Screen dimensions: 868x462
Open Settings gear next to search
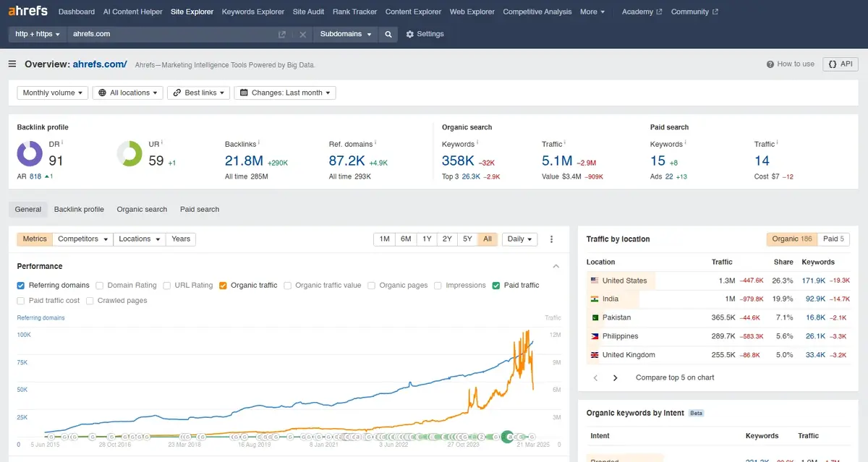pyautogui.click(x=425, y=34)
